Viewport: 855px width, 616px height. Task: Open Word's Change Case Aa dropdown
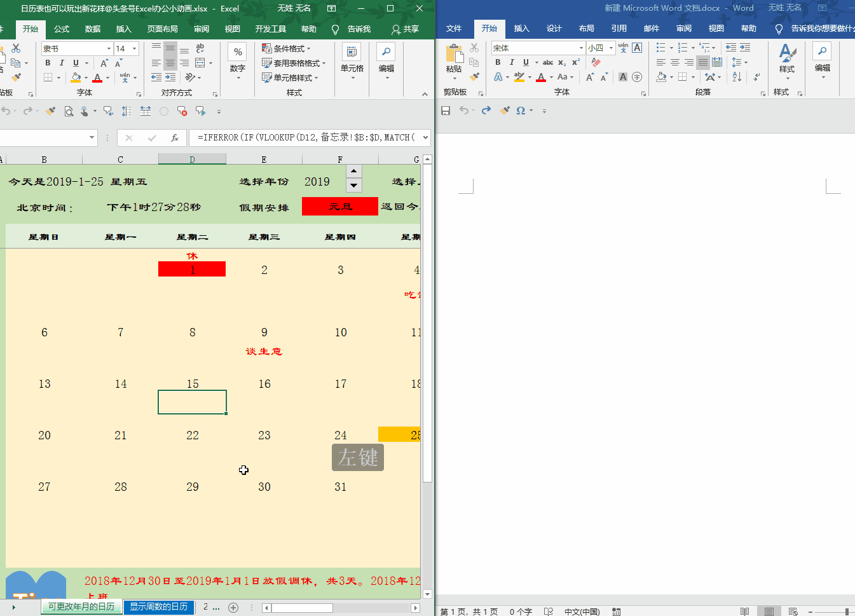point(565,77)
